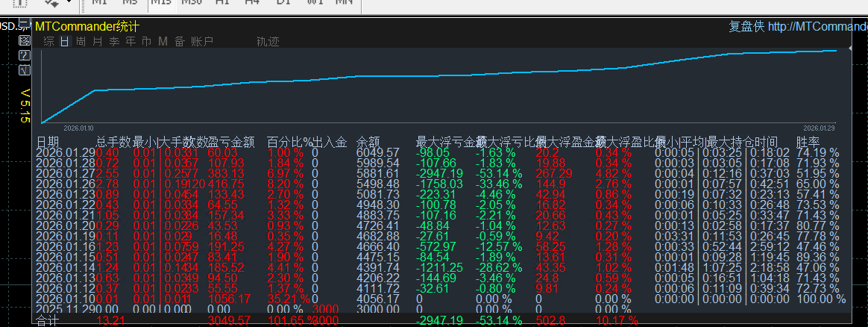Open the 年 yearly statistics tab
This screenshot has height=327, width=868.
pyautogui.click(x=130, y=42)
